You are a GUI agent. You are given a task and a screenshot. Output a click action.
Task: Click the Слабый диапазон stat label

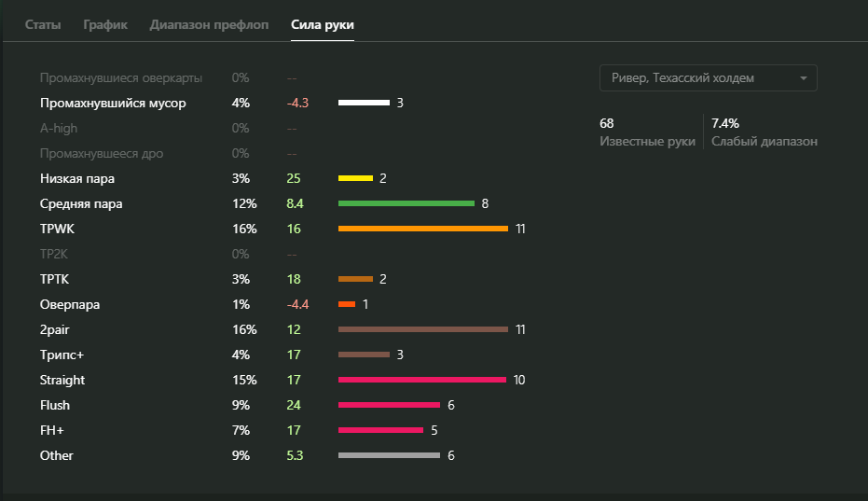tap(765, 141)
